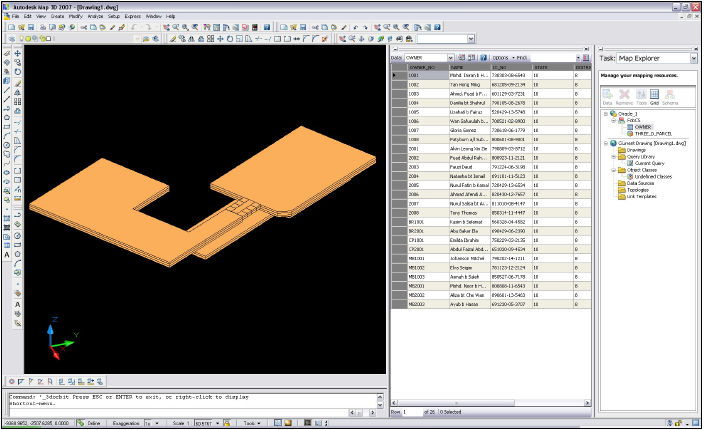The image size is (704, 430).
Task: Click the Tools icon in Map Explorer
Action: (x=641, y=97)
